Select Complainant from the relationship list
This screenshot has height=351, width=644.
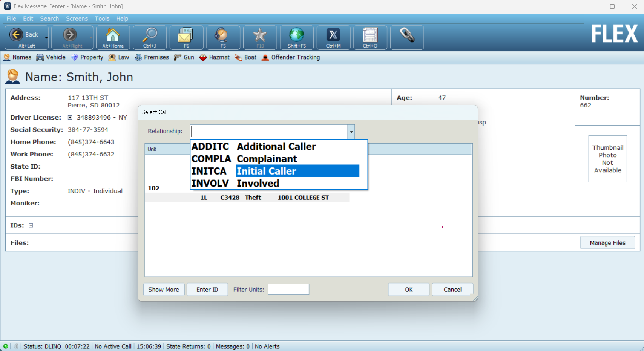[267, 159]
